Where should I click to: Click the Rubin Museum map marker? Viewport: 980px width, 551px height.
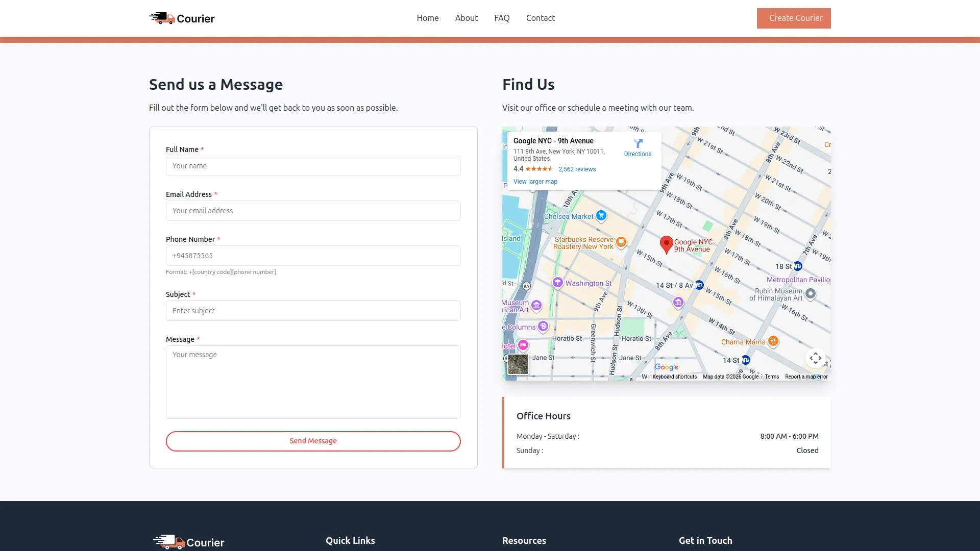(811, 293)
